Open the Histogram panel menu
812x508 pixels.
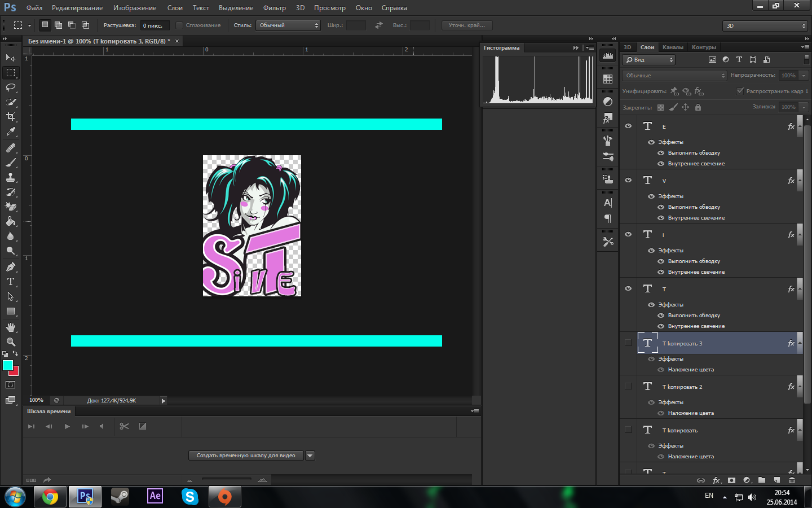(589, 48)
